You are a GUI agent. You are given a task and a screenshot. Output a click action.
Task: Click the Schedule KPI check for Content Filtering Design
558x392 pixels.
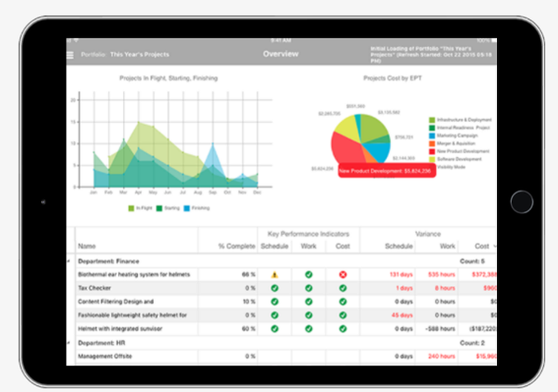[x=275, y=302]
